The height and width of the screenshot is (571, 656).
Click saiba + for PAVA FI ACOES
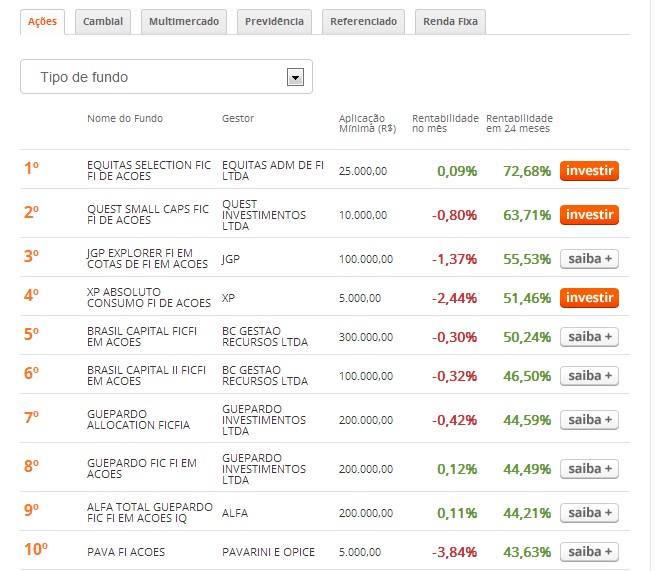point(589,552)
